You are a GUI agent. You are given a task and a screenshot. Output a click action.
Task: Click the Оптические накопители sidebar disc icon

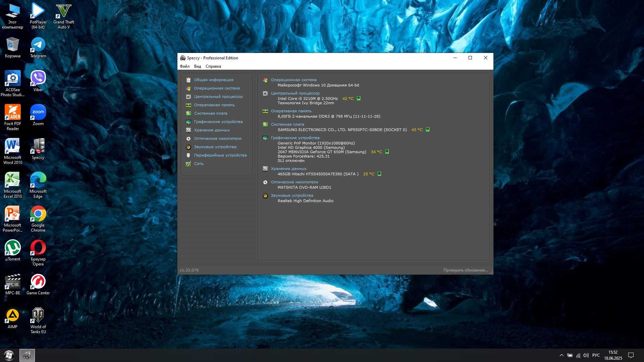click(189, 138)
